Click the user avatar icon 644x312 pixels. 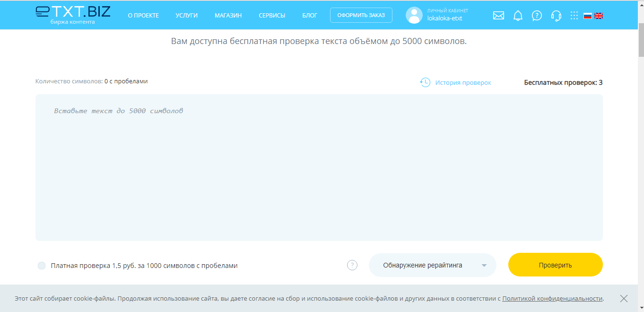[414, 15]
